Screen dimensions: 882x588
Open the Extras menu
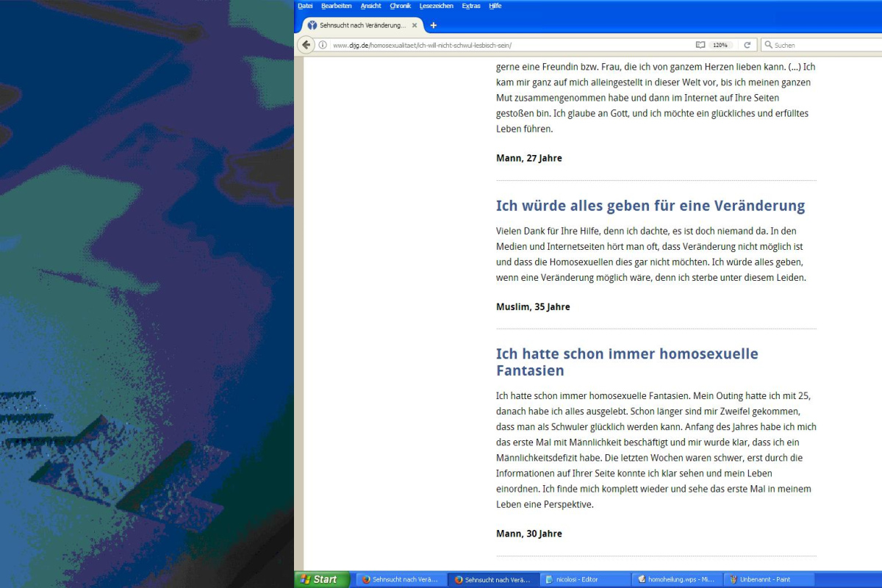[x=471, y=6]
